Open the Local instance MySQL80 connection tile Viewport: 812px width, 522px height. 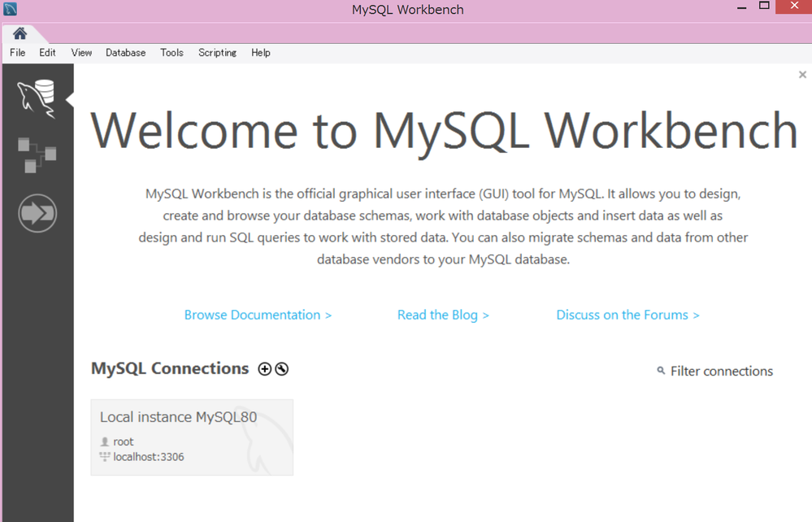(192, 437)
